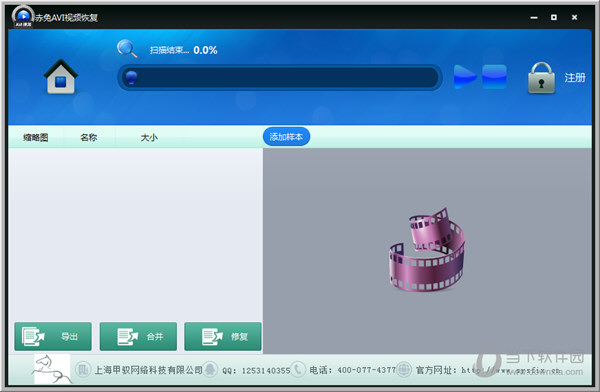Open the 注册 register link
This screenshot has width=600, height=392.
point(575,78)
